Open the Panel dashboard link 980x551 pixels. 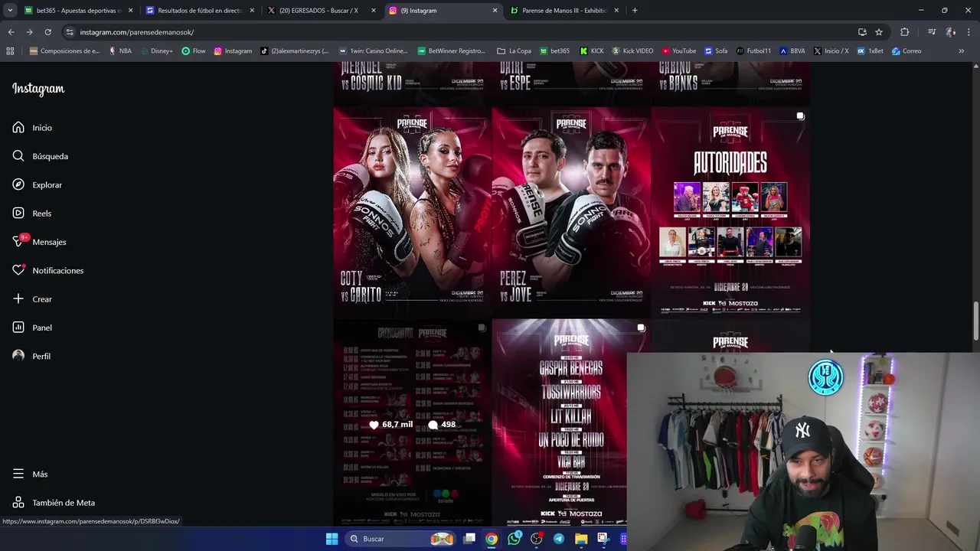point(32,328)
